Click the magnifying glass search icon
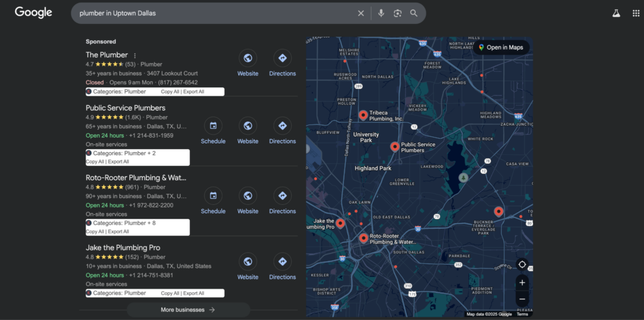Screen dimensions: 644x320 (x=414, y=13)
